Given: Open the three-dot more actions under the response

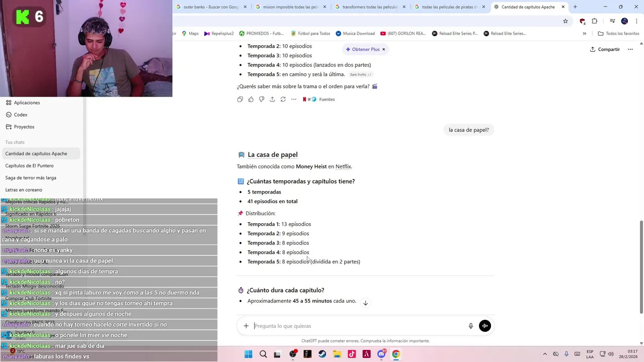Looking at the screenshot, I should (294, 100).
